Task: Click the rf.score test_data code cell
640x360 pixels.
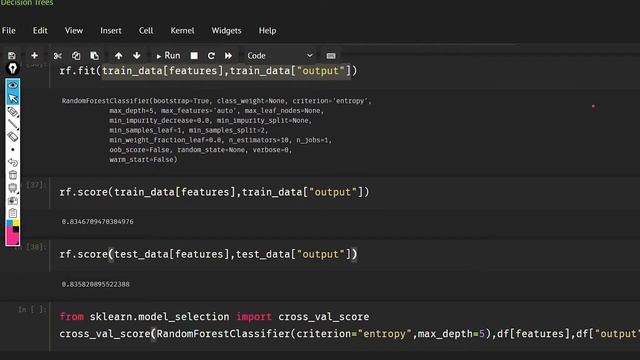Action: 345,254
